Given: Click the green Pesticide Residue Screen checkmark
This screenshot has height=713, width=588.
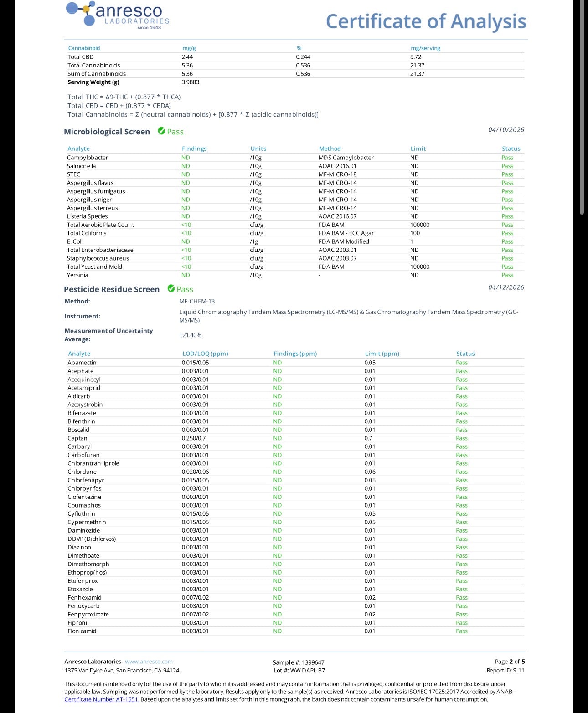Looking at the screenshot, I should [x=171, y=289].
